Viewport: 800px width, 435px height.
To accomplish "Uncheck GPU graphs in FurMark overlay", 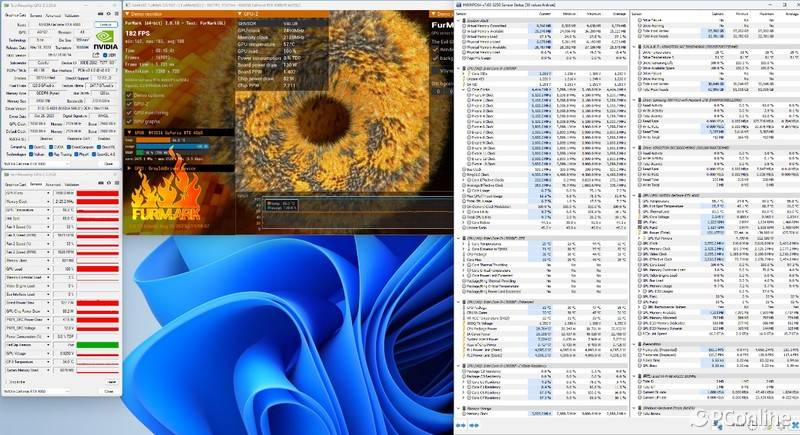I will [130, 121].
